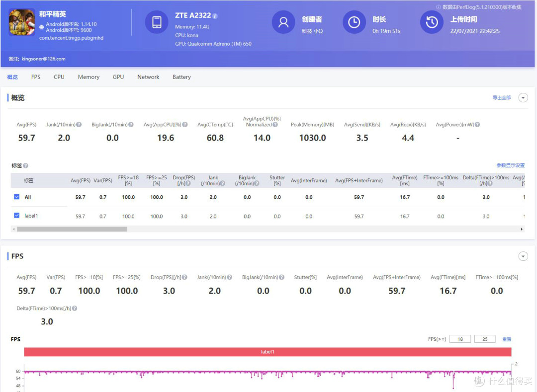Click the 导出全部 export link

501,98
